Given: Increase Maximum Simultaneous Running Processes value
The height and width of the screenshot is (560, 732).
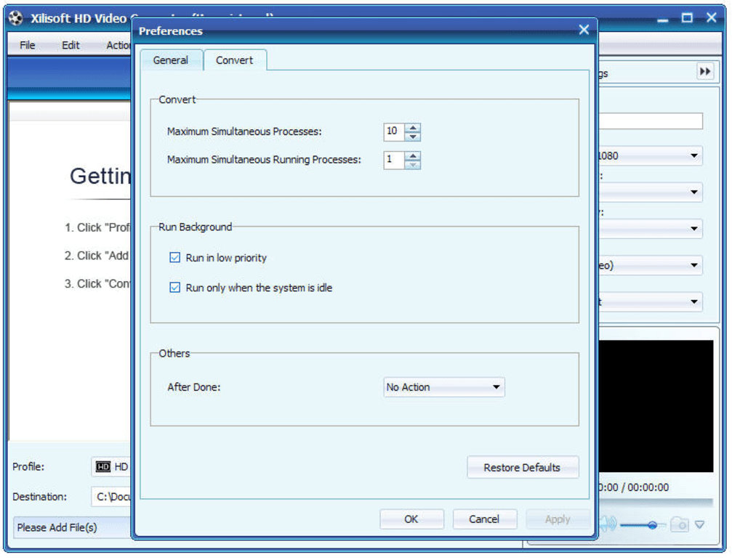Looking at the screenshot, I should pyautogui.click(x=413, y=155).
